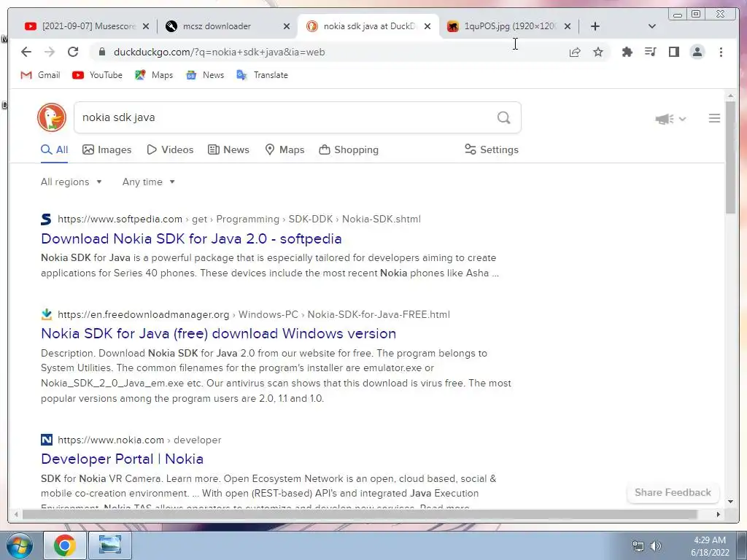Open Developer Portal | Nokia link
Viewport: 747px width, 560px height.
tap(122, 459)
